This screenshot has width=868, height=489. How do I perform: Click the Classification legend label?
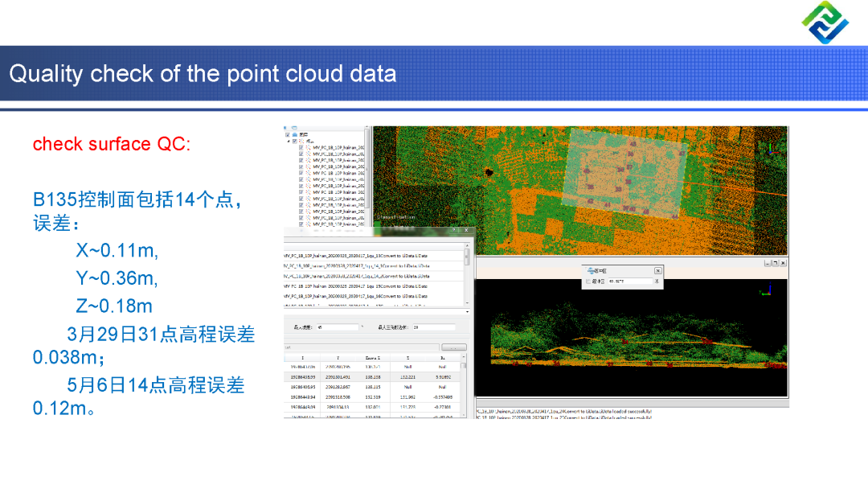tap(396, 217)
